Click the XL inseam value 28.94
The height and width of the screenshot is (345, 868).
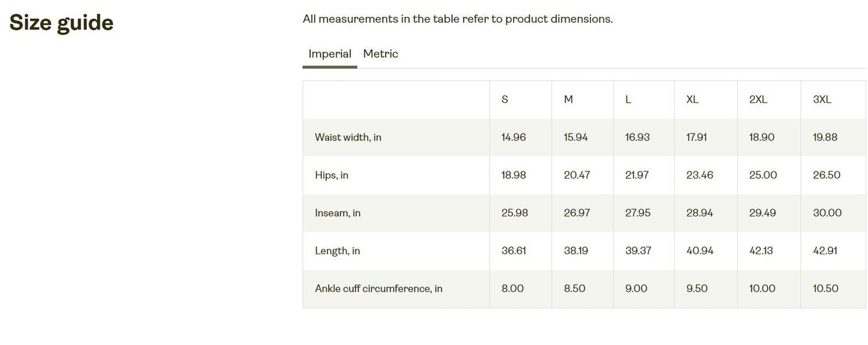click(700, 213)
